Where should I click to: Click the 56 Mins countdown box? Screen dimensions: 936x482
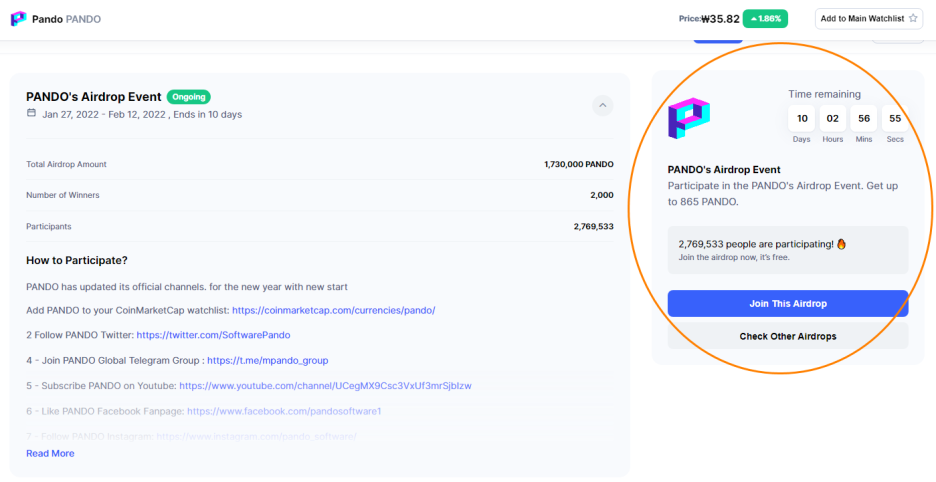click(x=864, y=118)
